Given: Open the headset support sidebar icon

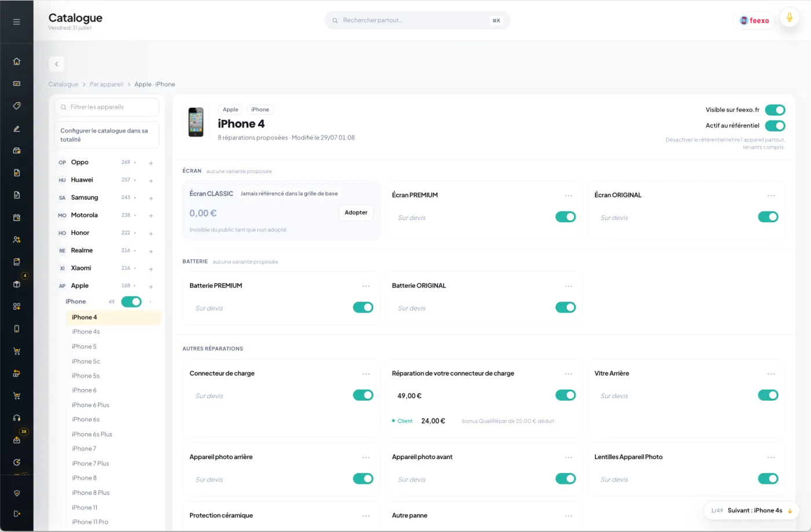Looking at the screenshot, I should (x=17, y=418).
